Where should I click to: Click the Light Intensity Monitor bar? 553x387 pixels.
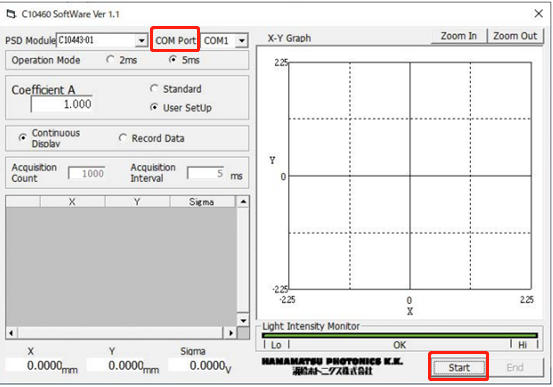pos(400,335)
